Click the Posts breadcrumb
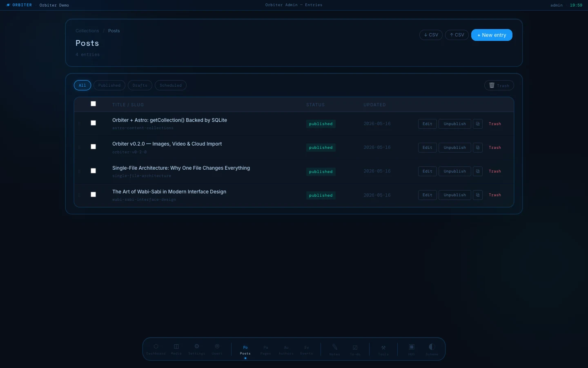 coord(114,31)
